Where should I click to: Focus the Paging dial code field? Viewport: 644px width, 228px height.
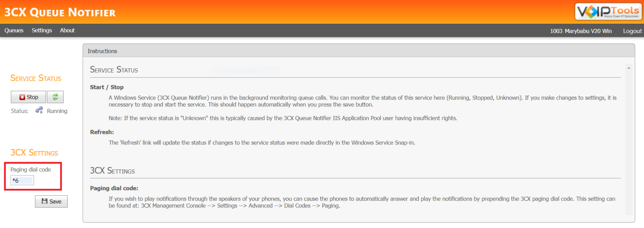pos(22,181)
